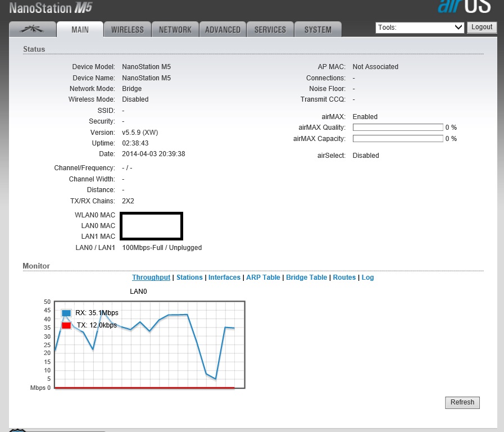Click the Channel/Frequency label
The image size is (504, 432).
click(84, 168)
